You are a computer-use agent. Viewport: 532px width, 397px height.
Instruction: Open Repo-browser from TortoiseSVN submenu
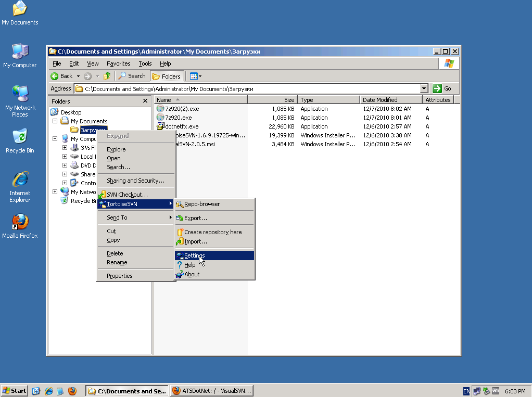214,204
